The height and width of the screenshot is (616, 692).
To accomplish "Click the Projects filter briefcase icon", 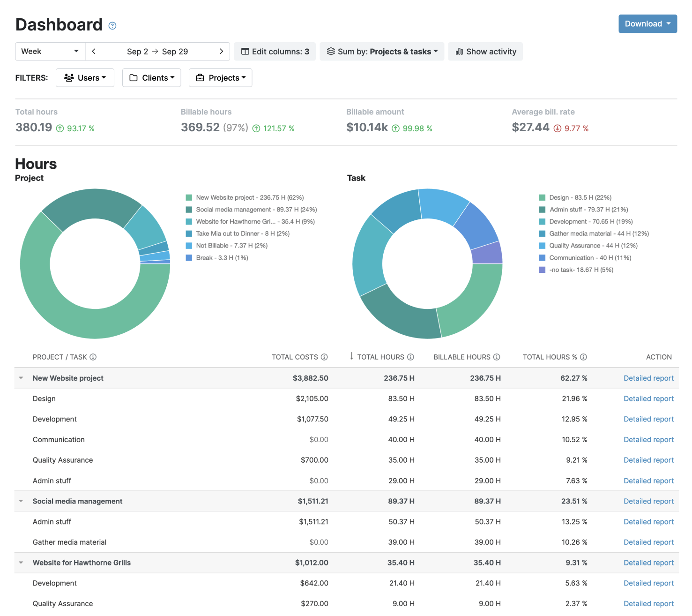I will point(201,77).
